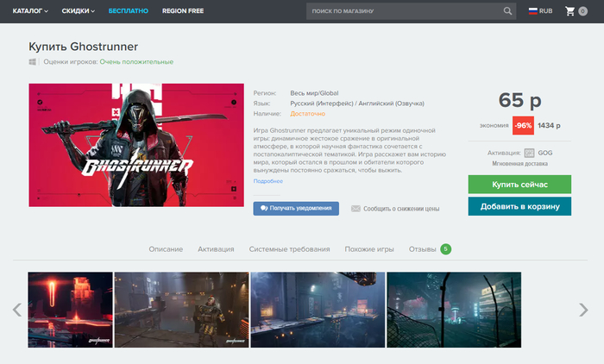Open the Отзывы tab
Screen dimensions: 604x364
(x=423, y=249)
